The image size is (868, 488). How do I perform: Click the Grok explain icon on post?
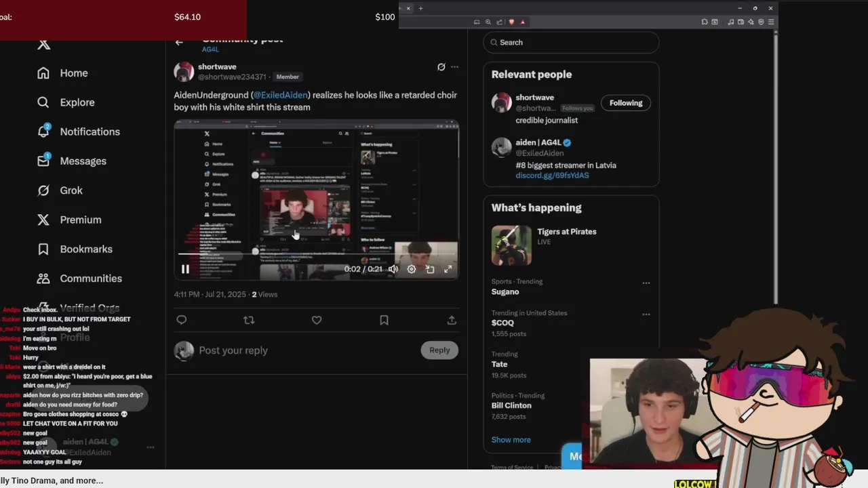click(x=441, y=66)
